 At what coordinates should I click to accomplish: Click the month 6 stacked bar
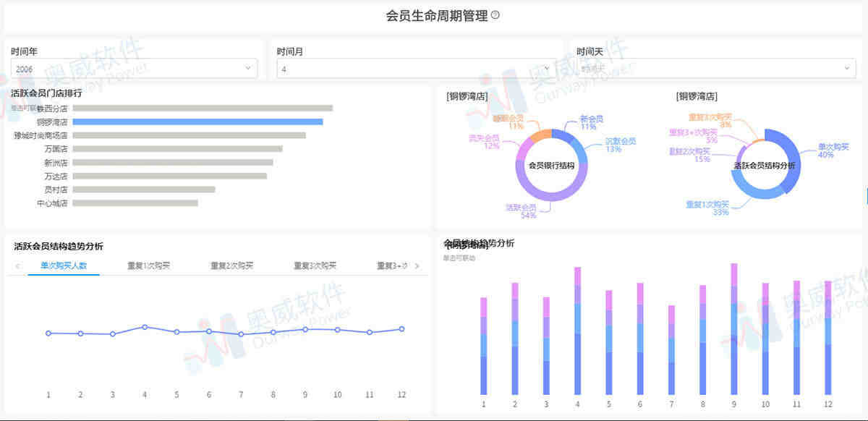640,339
